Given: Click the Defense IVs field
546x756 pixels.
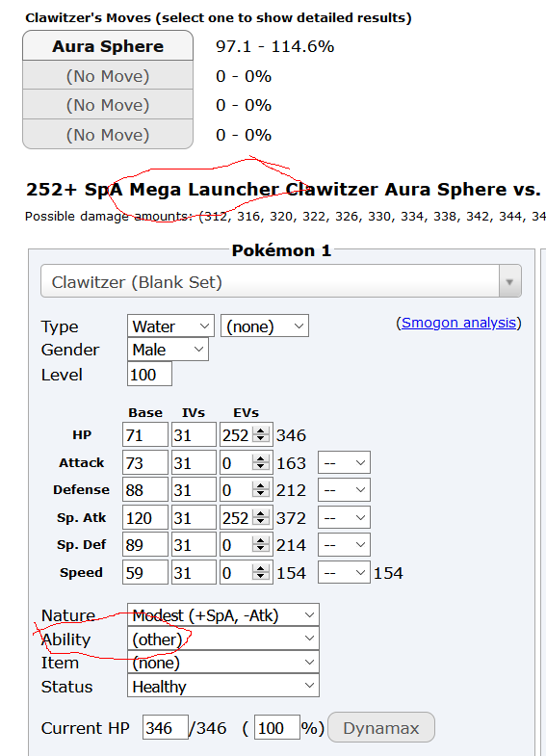Looking at the screenshot, I should coord(194,490).
